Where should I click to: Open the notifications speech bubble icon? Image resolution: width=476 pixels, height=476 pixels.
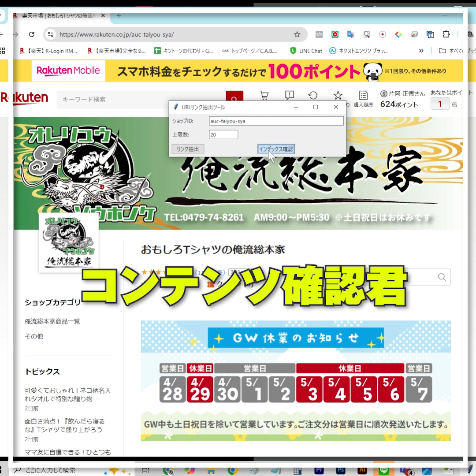pos(289,95)
